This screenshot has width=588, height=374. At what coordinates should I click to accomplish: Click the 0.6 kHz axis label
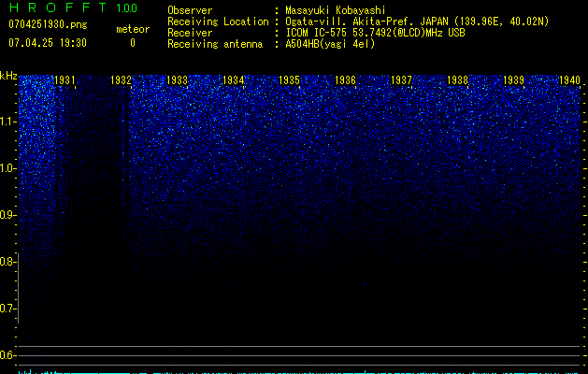[x=7, y=355]
